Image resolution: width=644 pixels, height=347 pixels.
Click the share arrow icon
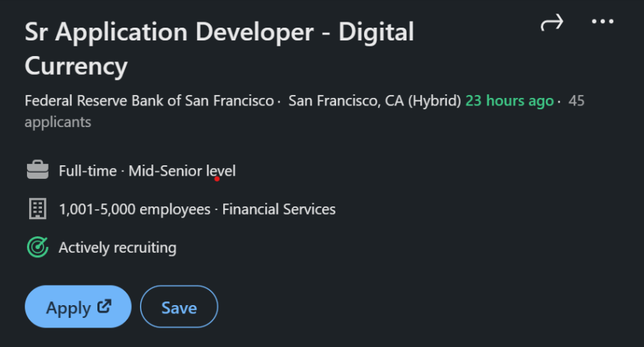tap(551, 24)
